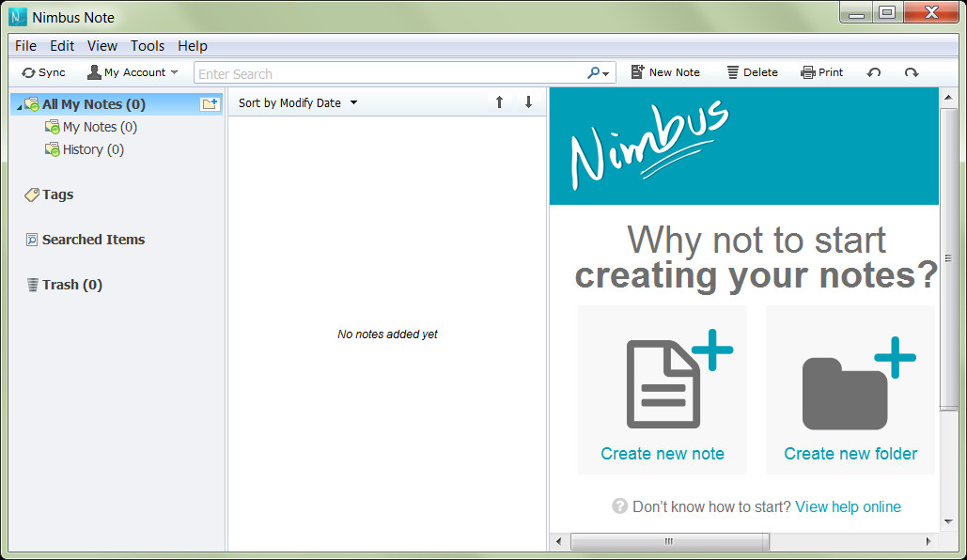Open the Tools menu

pyautogui.click(x=148, y=46)
